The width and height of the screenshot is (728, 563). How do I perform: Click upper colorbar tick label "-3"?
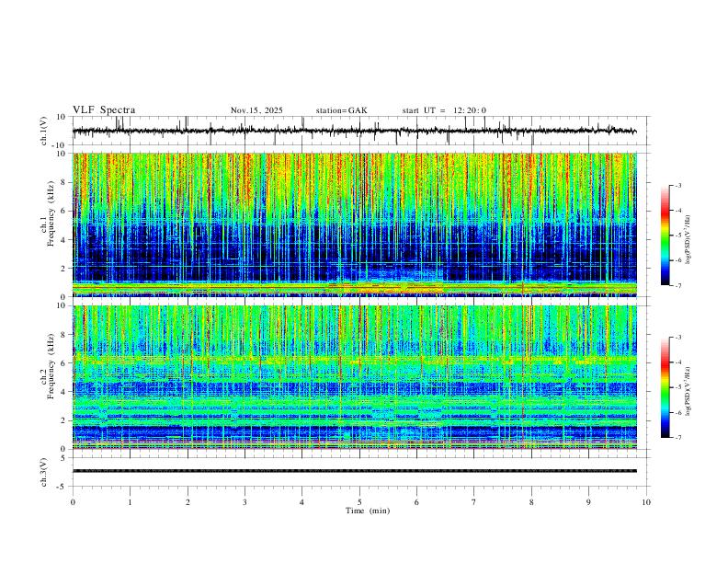coord(677,186)
